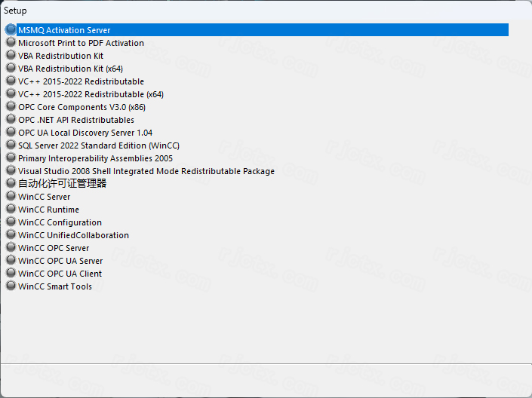Image resolution: width=532 pixels, height=398 pixels.
Task: Click the status icon beside WinCC Configuration
Action: point(11,222)
